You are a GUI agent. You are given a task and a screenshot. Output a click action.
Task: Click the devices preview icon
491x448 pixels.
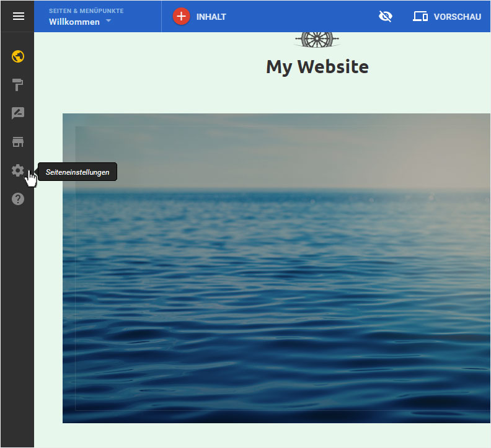point(420,16)
